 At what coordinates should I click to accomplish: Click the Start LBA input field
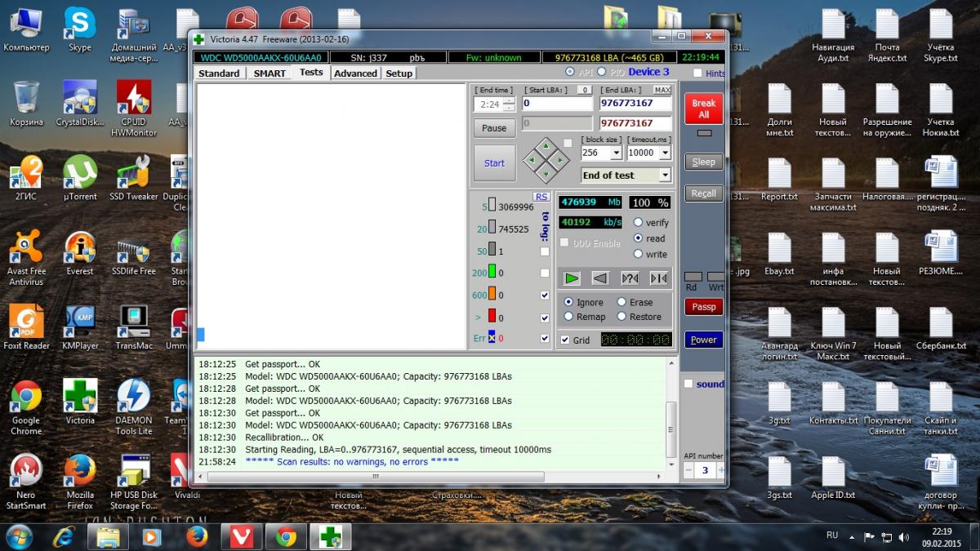557,104
